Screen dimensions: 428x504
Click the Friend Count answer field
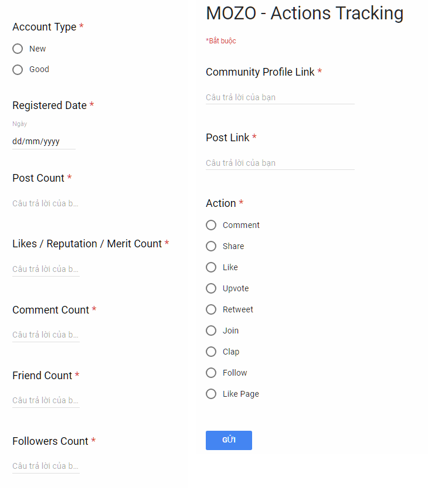tap(46, 400)
